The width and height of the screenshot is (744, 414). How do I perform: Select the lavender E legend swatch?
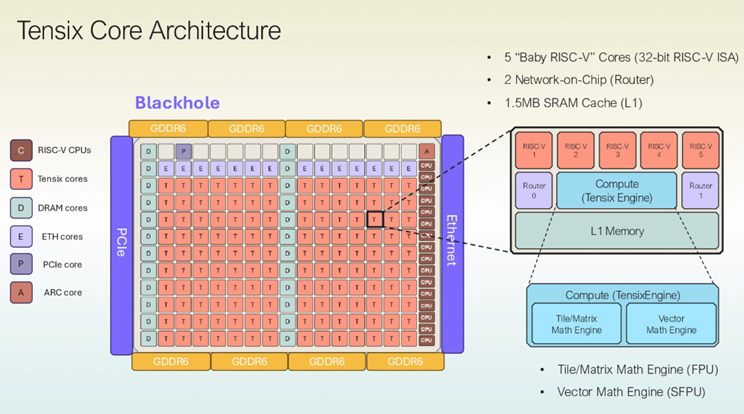pos(21,236)
